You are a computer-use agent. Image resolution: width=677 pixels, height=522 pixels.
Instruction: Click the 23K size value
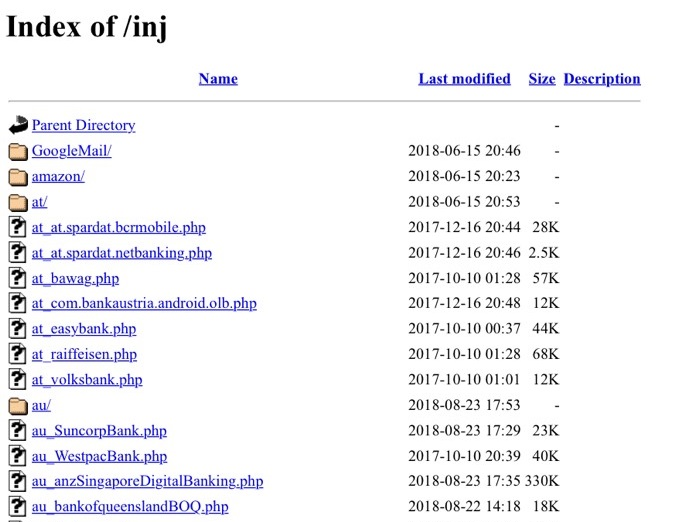tap(546, 430)
